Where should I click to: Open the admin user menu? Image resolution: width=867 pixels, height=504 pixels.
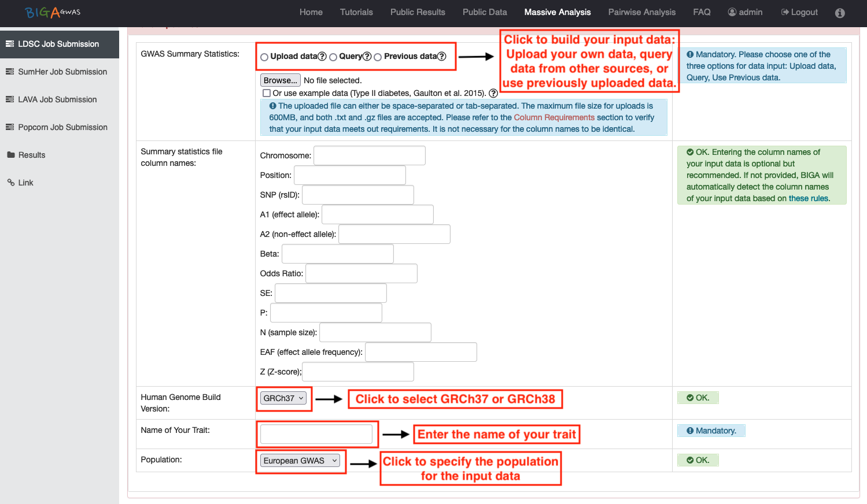pos(745,12)
